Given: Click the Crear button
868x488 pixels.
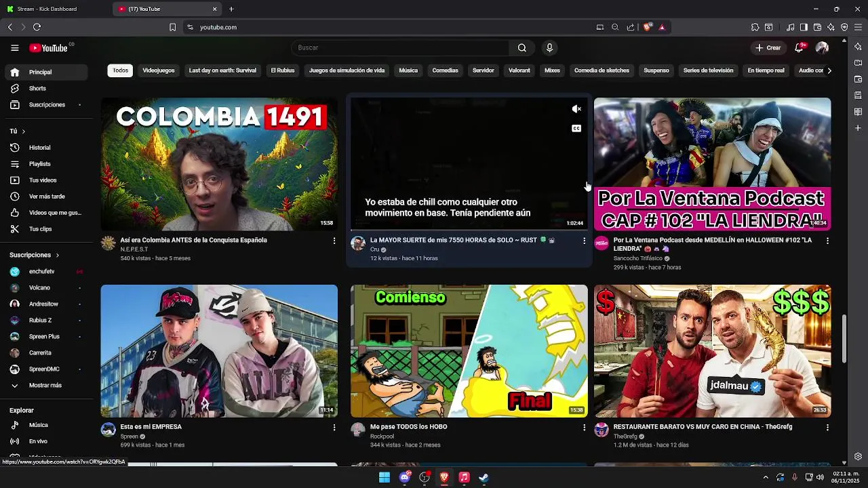Looking at the screenshot, I should [x=768, y=47].
